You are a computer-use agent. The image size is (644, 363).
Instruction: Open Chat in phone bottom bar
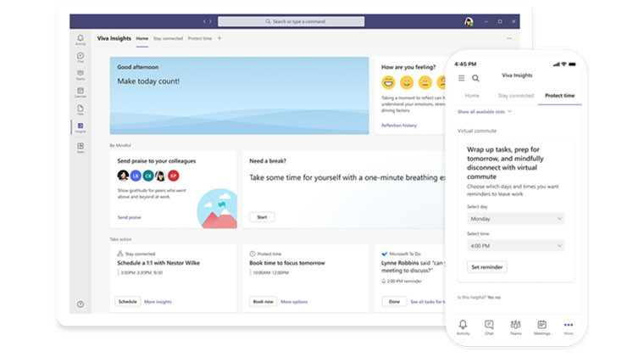(x=489, y=327)
